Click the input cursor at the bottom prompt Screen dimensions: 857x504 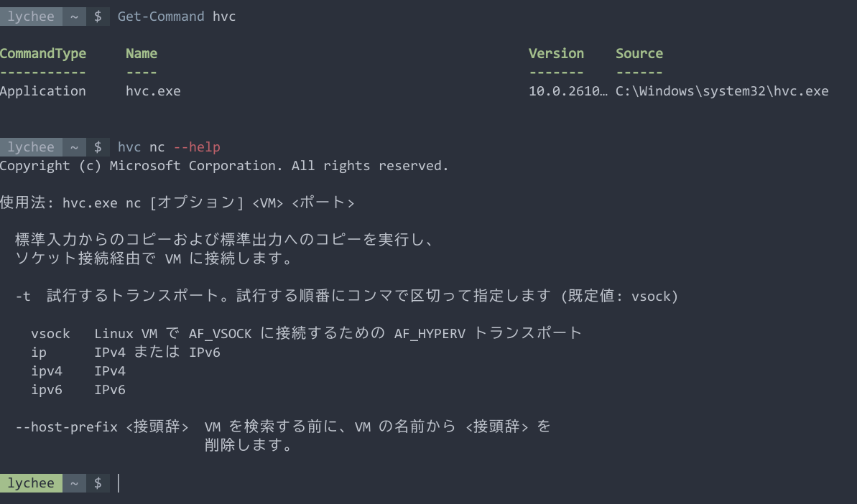[119, 483]
